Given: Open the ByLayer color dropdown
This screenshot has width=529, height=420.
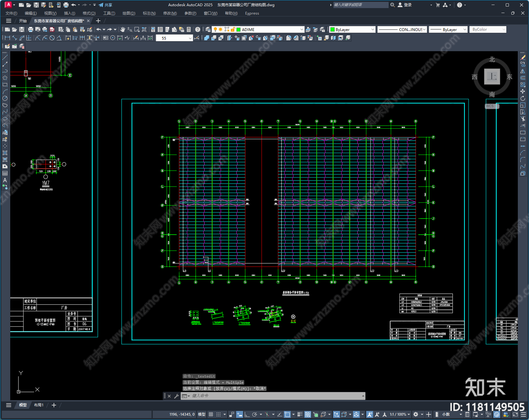Looking at the screenshot, I should click(x=373, y=29).
